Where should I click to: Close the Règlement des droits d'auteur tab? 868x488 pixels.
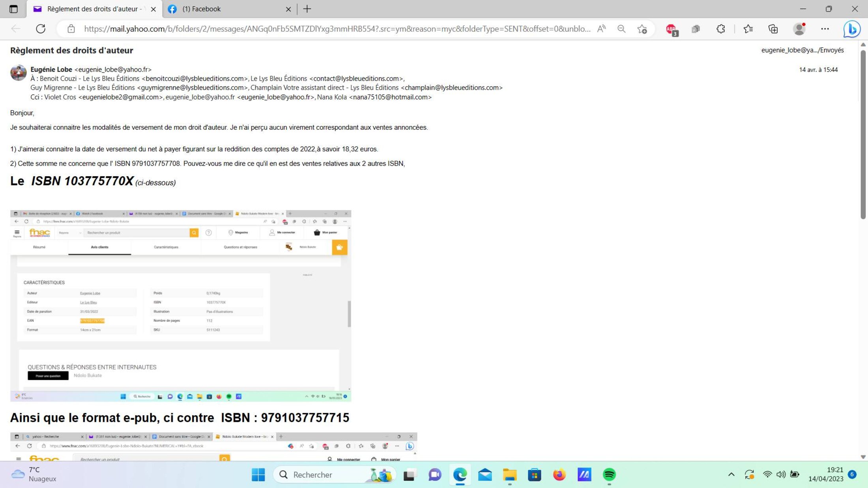[153, 9]
